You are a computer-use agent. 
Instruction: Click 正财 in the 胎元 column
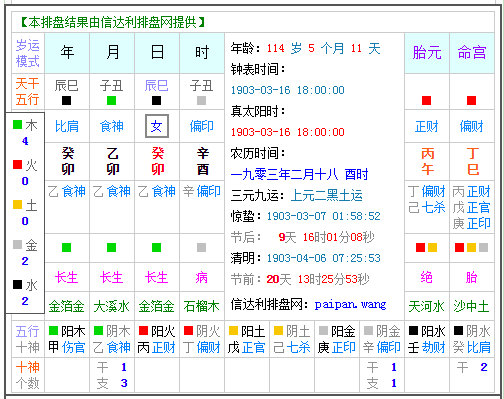click(427, 126)
